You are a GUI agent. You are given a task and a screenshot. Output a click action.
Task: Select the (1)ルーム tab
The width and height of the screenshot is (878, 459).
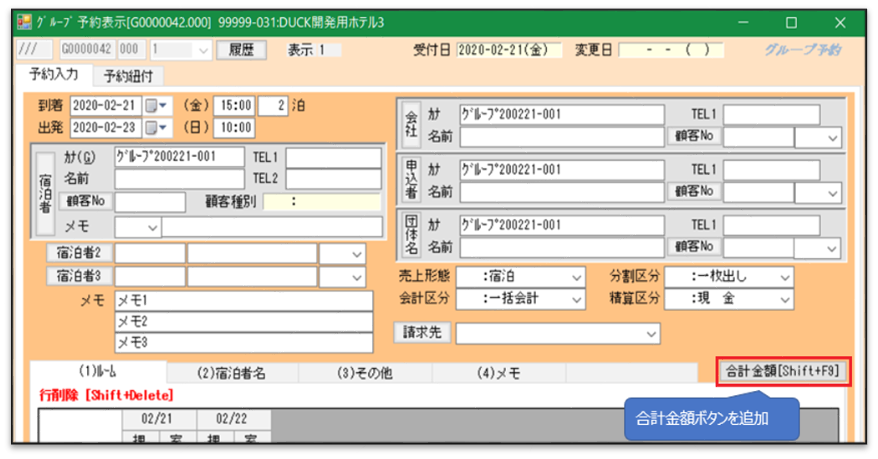(98, 372)
